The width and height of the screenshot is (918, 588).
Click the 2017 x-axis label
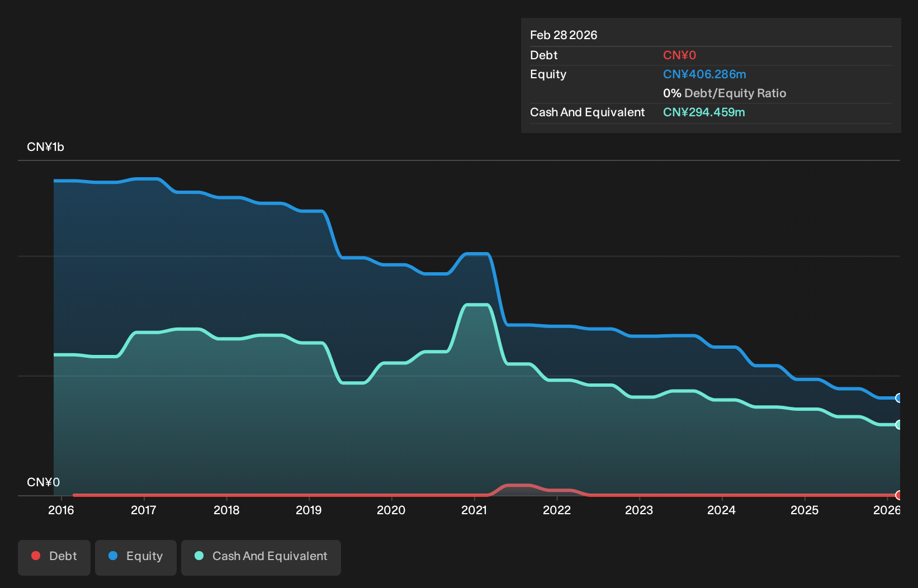144,510
